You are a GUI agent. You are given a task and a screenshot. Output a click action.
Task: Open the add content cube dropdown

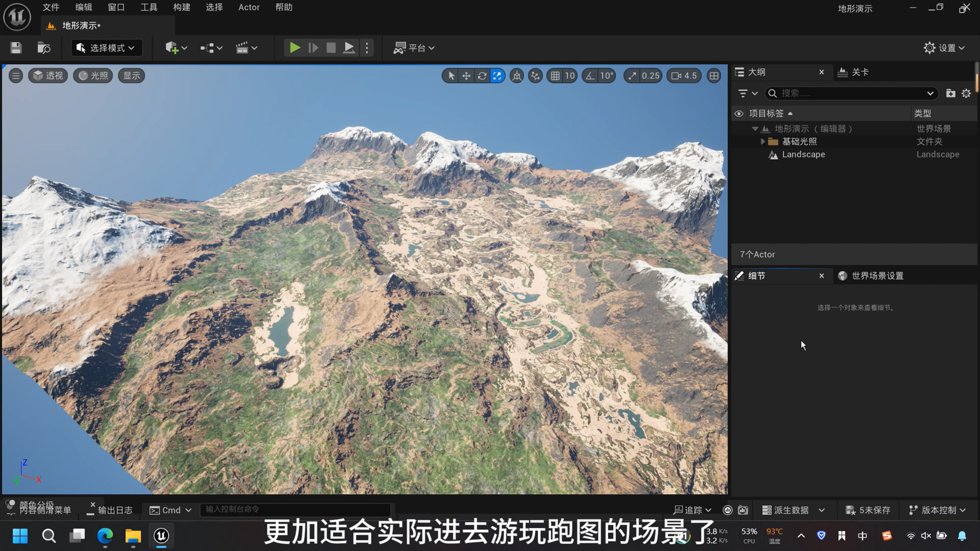pyautogui.click(x=176, y=48)
